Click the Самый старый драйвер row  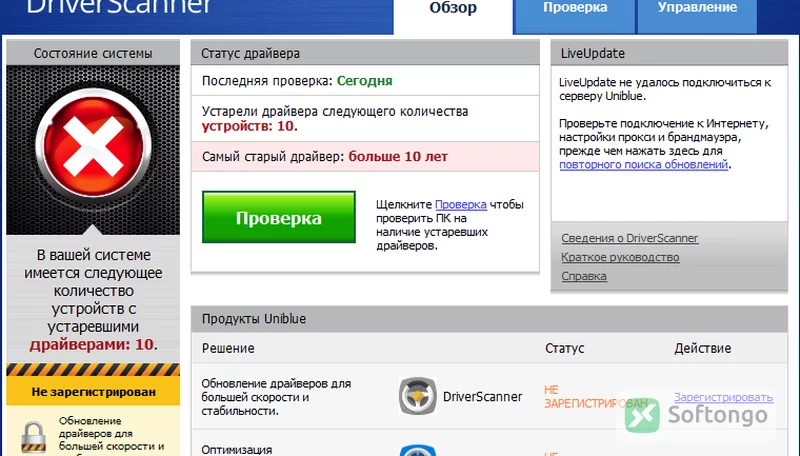365,157
